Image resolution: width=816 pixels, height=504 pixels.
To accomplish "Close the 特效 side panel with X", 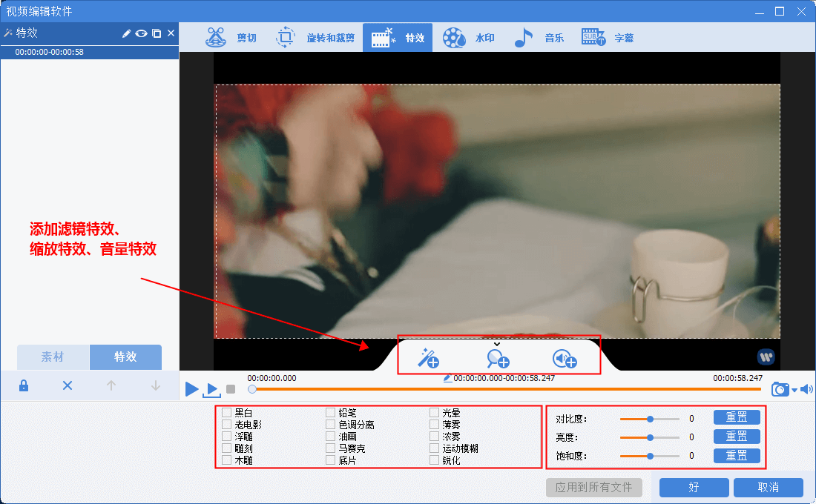I will (x=171, y=33).
